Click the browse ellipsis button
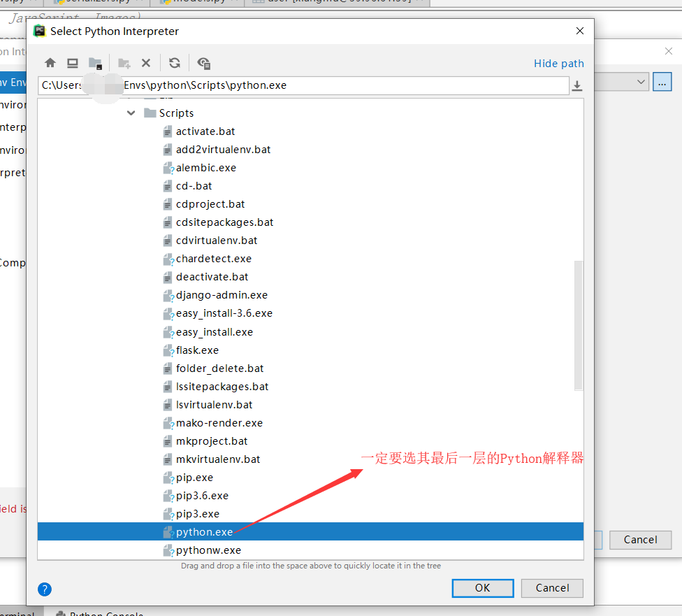 (662, 82)
